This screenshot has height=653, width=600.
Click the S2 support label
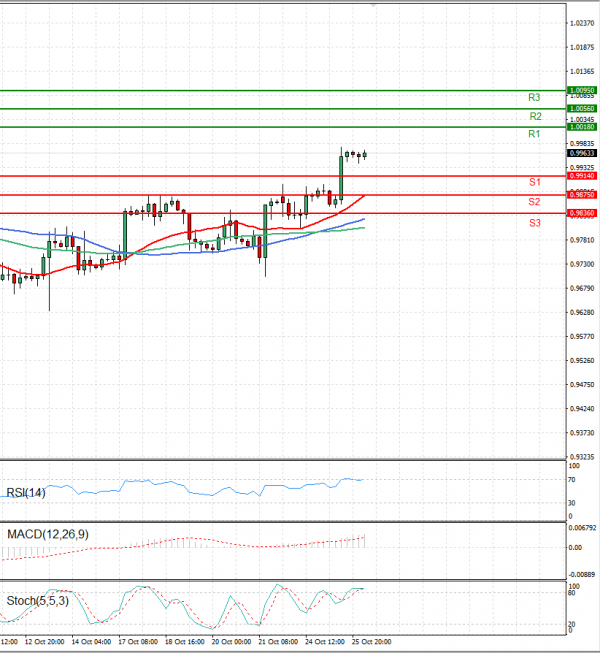coord(535,202)
